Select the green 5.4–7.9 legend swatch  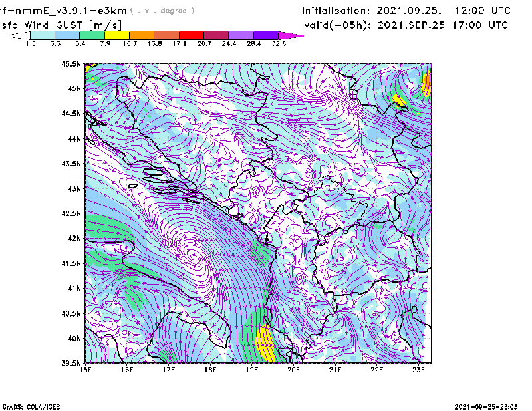point(92,35)
